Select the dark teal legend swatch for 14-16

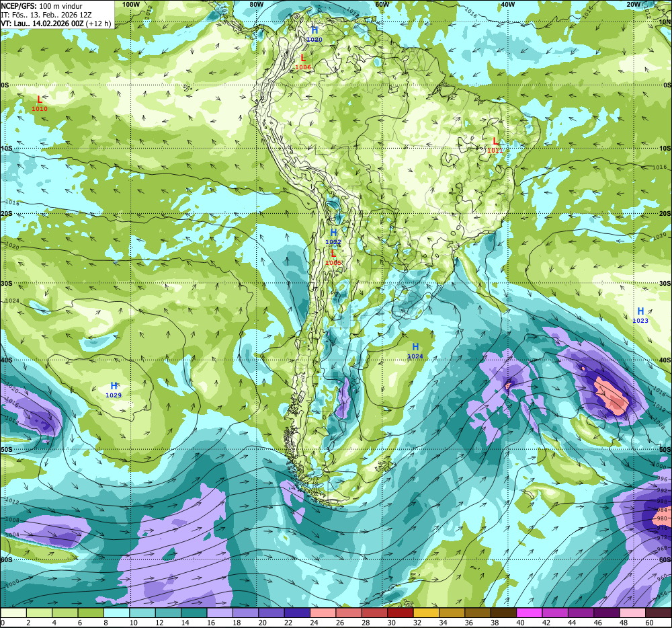point(194,613)
